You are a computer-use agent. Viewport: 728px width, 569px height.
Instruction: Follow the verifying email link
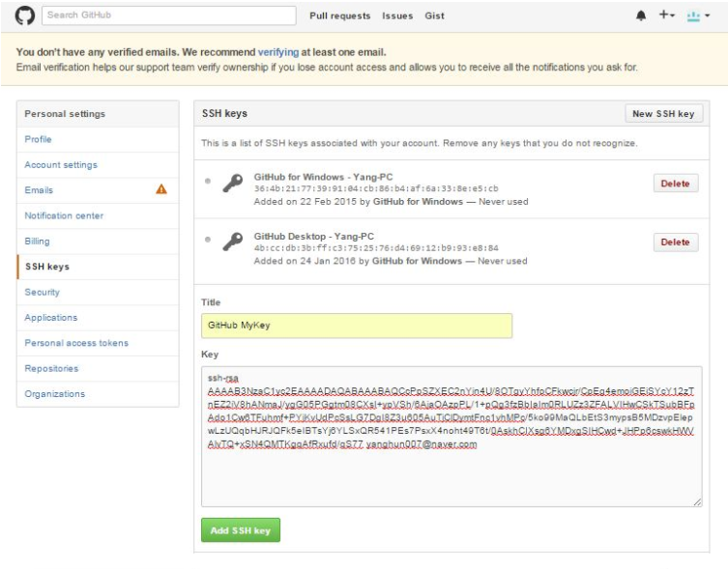click(x=278, y=52)
